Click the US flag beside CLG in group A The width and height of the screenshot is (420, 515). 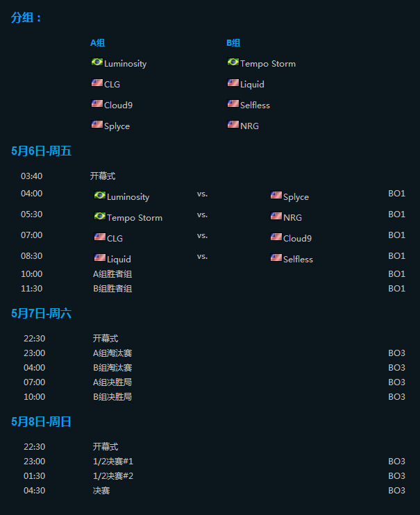point(97,83)
